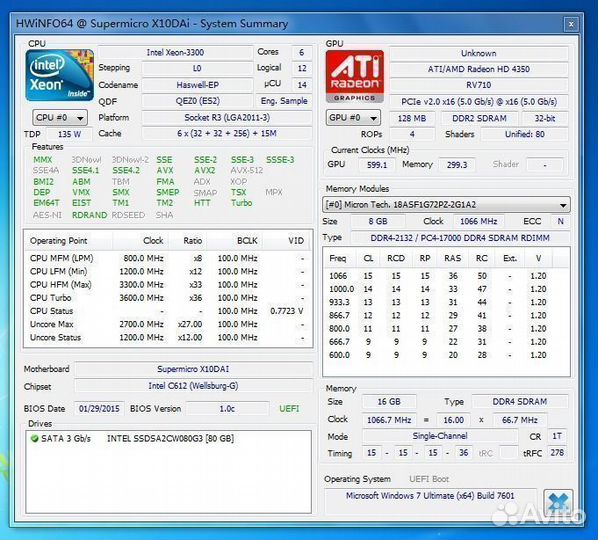Expand the Micron Tech memory module dropdown
The width and height of the screenshot is (598, 540).
point(446,205)
